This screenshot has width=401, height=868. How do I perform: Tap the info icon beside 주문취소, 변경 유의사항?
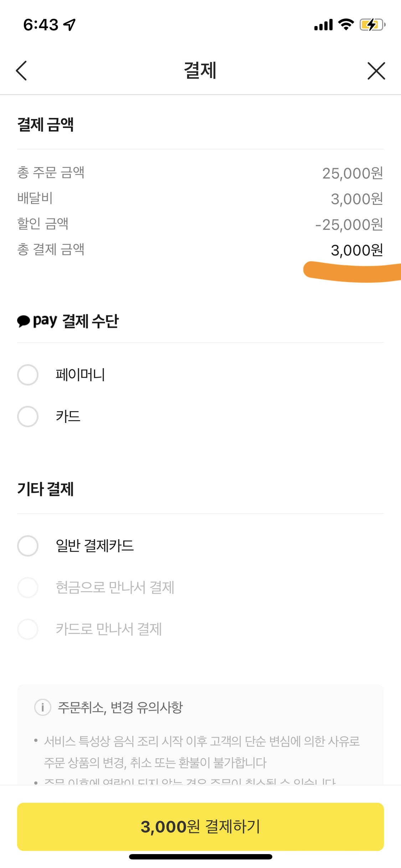[43, 707]
